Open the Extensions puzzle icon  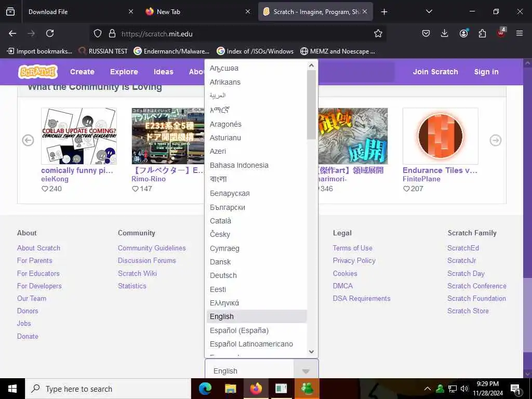(482, 33)
